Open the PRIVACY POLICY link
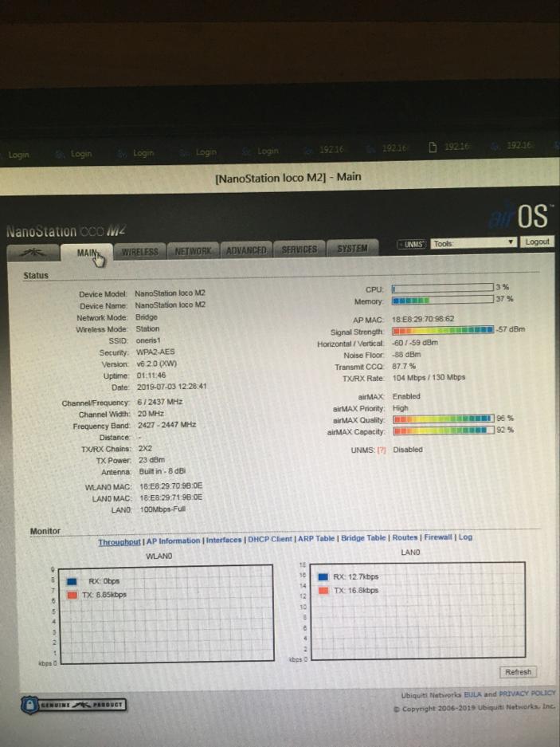The image size is (560, 747). click(x=527, y=693)
